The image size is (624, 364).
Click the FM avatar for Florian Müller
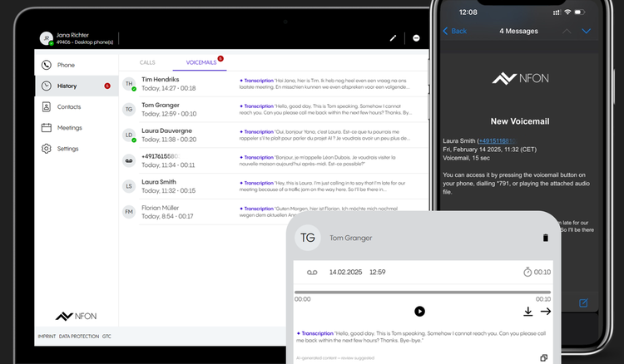[129, 212]
